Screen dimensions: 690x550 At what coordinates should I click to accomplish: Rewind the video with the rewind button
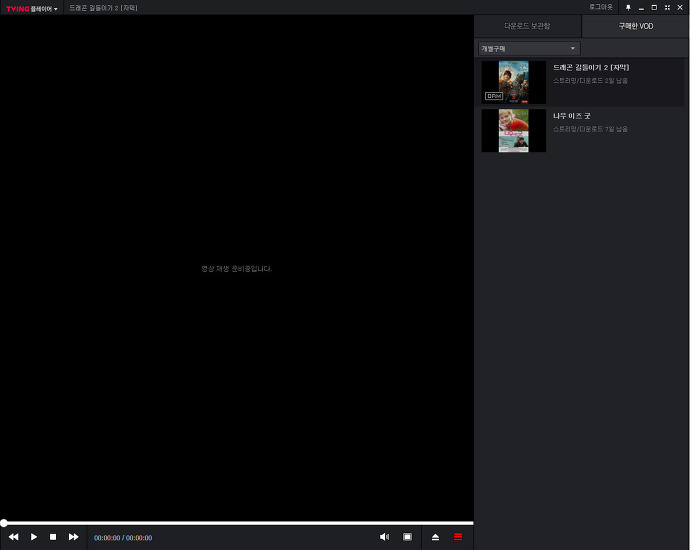14,537
